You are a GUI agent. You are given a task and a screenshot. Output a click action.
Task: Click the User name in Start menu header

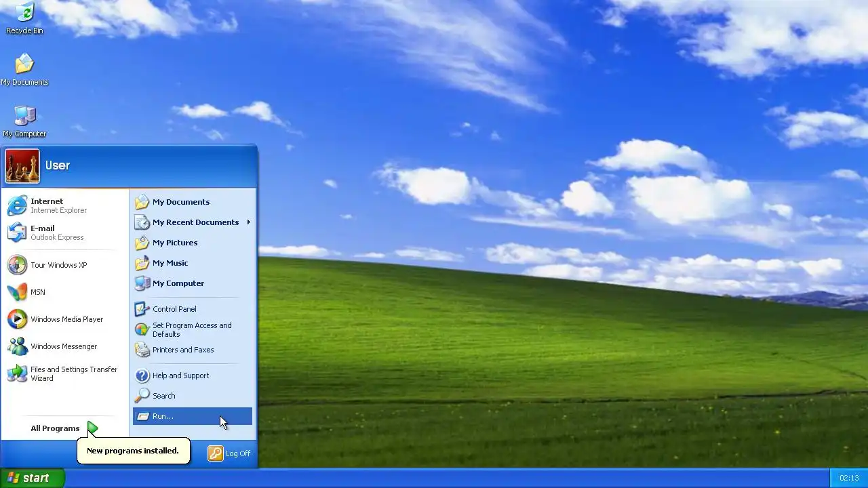[58, 165]
